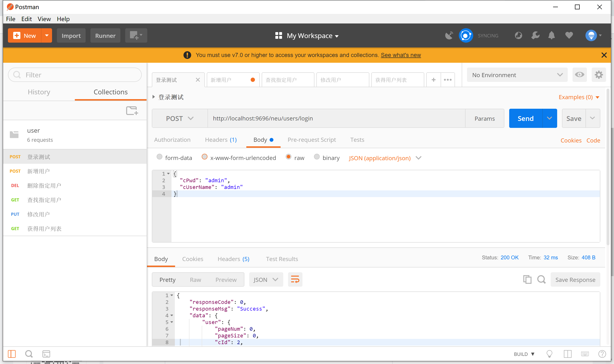Click the new collection folder icon
This screenshot has height=364, width=614.
pyautogui.click(x=132, y=111)
